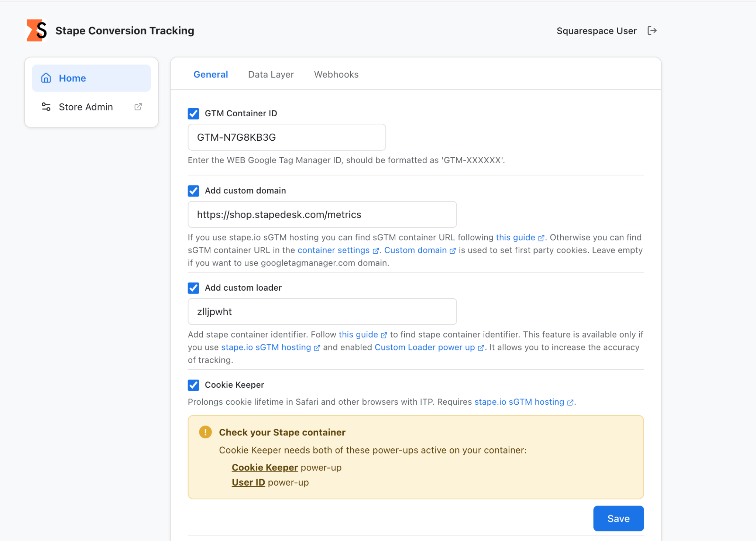Click the Home house icon in sidebar
756x541 pixels.
[x=46, y=78]
